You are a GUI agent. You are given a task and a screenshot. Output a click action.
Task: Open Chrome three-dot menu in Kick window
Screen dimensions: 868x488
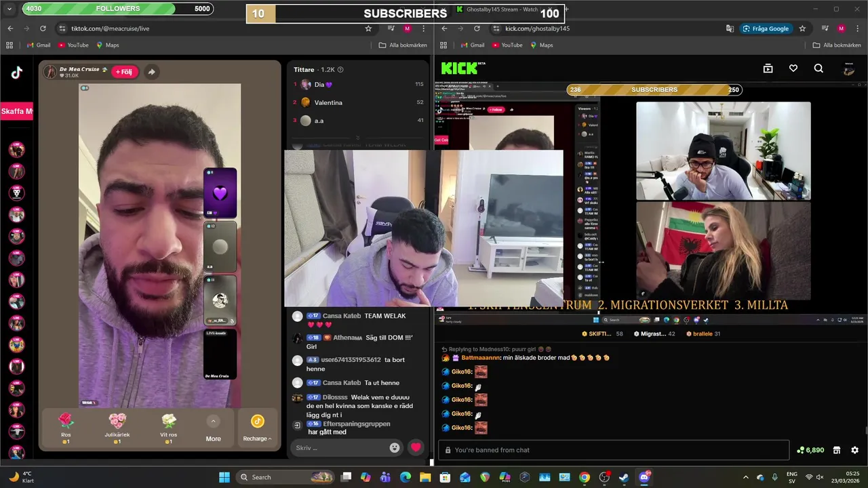coord(856,28)
